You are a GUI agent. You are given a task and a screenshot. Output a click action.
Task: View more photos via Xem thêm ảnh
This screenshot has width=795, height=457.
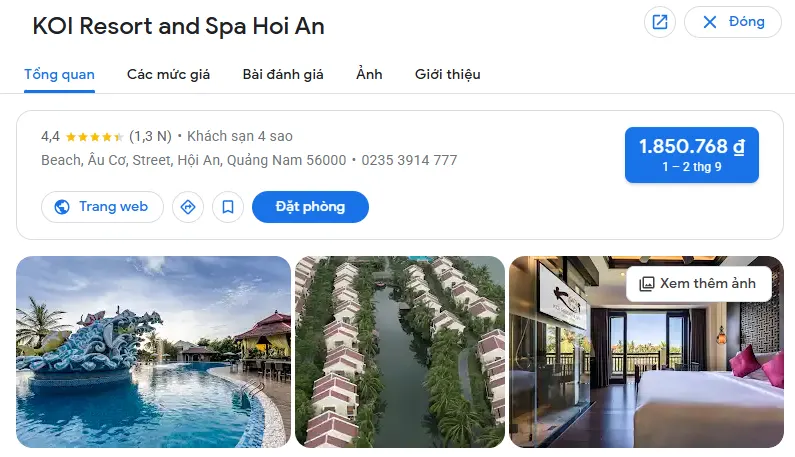(x=699, y=284)
